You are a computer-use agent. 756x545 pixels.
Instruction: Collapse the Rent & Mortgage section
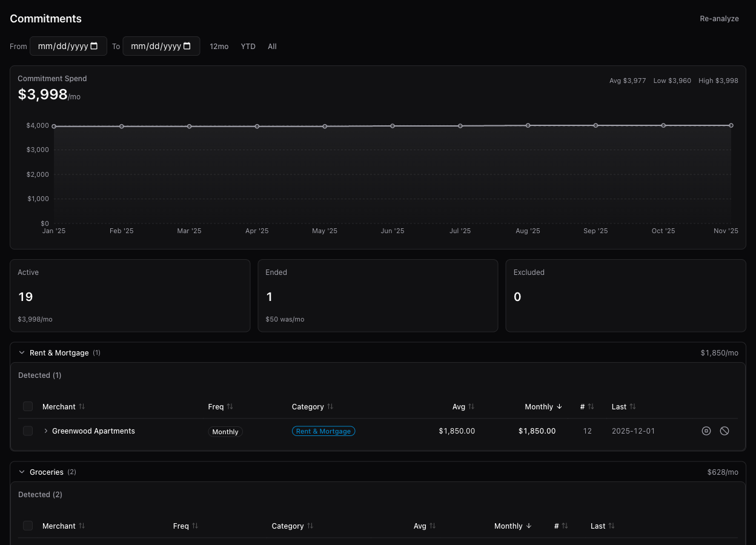pos(22,352)
